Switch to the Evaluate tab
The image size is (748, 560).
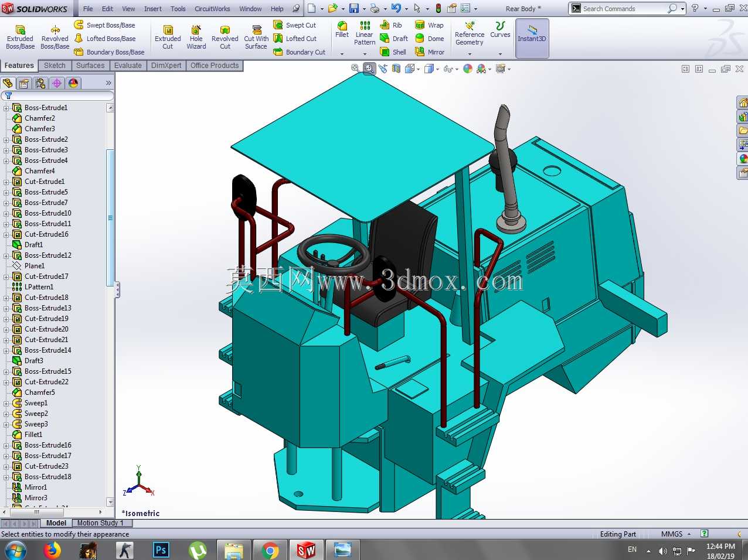tap(128, 66)
